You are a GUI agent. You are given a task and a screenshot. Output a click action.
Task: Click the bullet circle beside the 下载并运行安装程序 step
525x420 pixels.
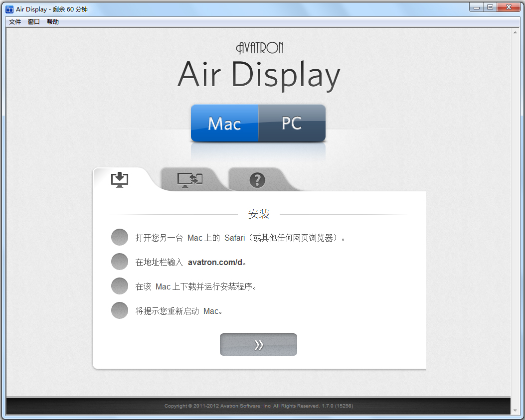(x=120, y=286)
